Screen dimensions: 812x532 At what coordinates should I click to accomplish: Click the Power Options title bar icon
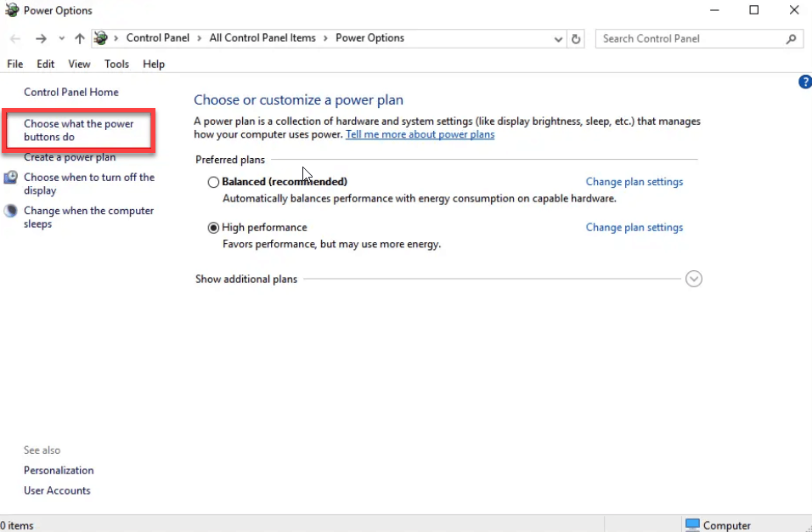[11, 10]
